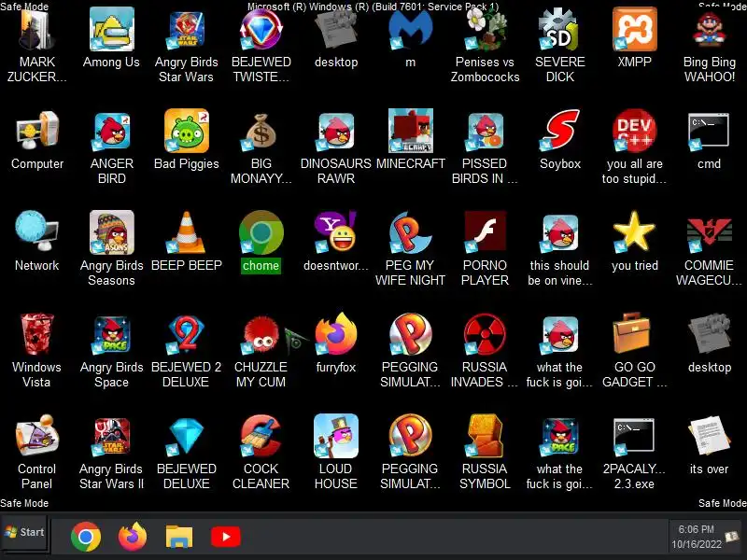Open the LOUD HOUSE shortcut
The image size is (747, 560).
[x=336, y=436]
